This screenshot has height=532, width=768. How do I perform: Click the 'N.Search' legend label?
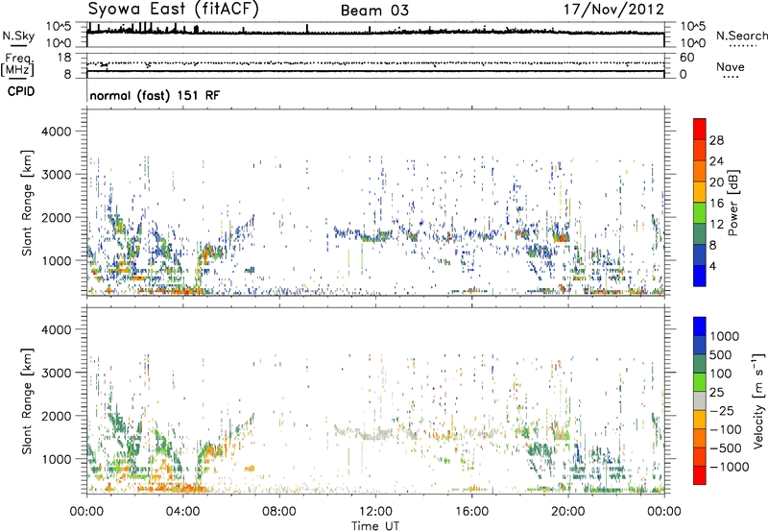tap(741, 36)
